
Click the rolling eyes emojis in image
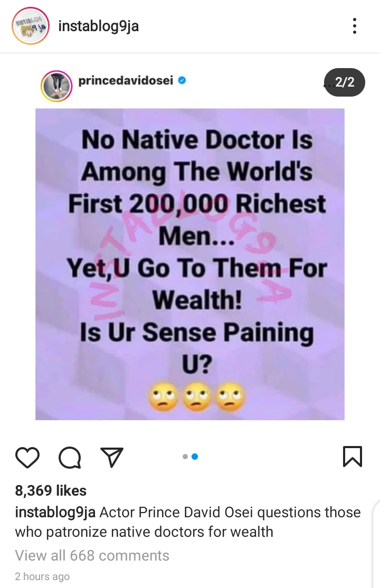pyautogui.click(x=197, y=396)
